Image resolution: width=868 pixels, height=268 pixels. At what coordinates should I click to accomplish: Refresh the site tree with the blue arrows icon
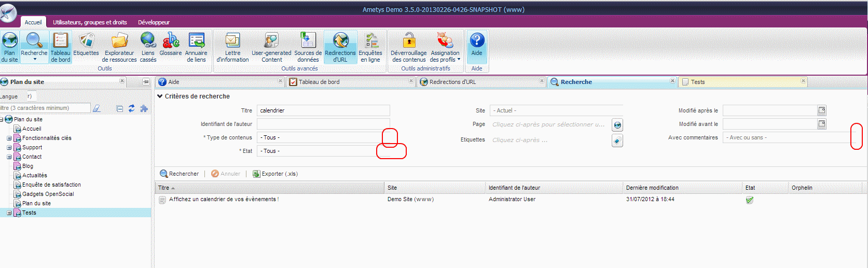click(x=132, y=108)
